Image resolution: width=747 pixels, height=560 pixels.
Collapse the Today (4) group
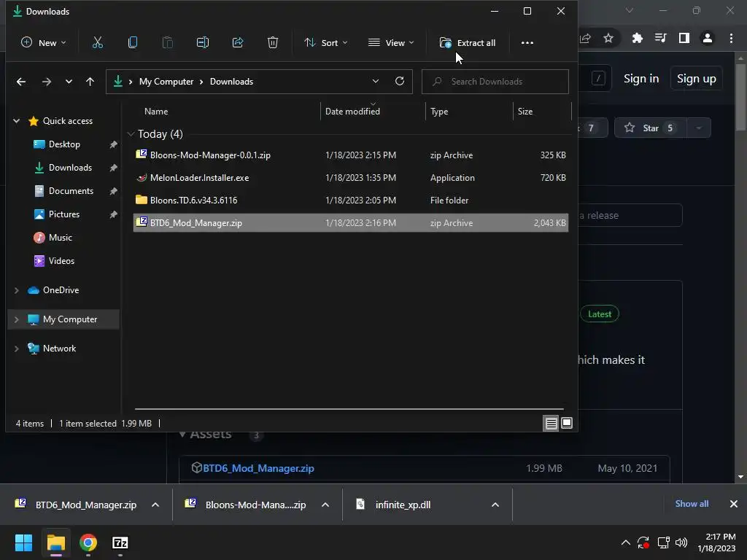(131, 134)
